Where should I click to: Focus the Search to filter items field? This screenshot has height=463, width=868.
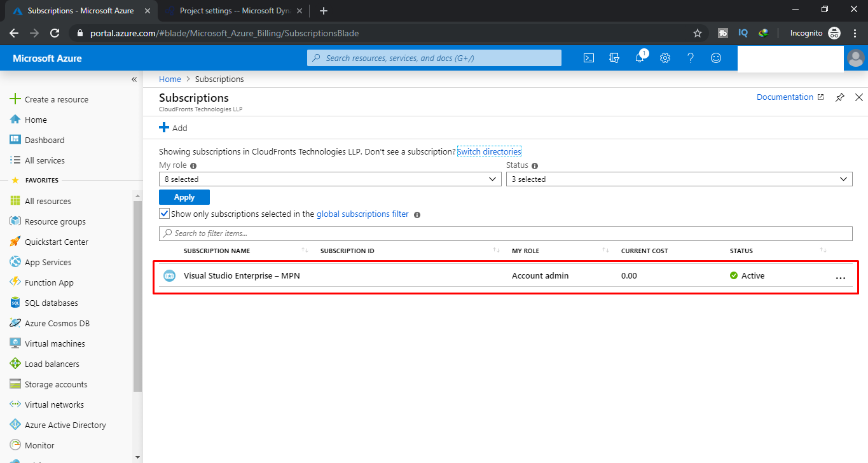coord(506,233)
